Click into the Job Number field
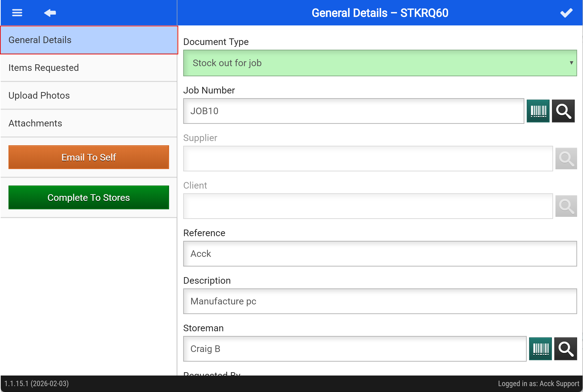The image size is (583, 392). coord(353,111)
